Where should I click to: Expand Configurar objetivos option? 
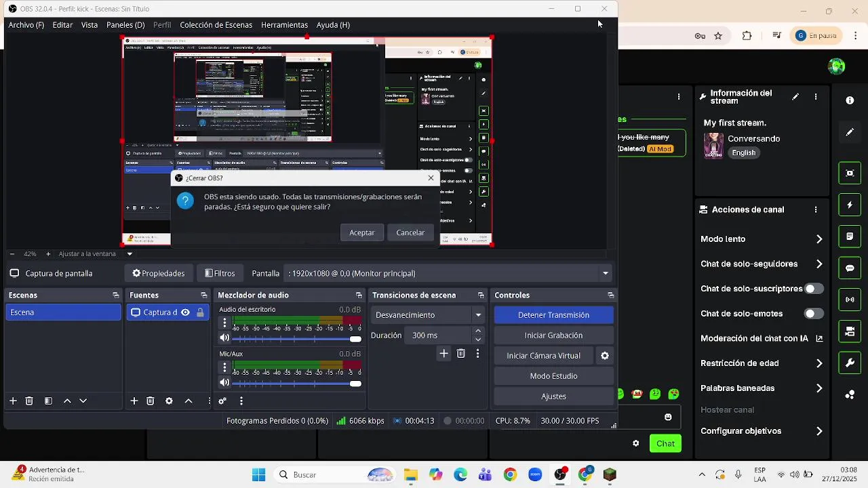pyautogui.click(x=819, y=431)
